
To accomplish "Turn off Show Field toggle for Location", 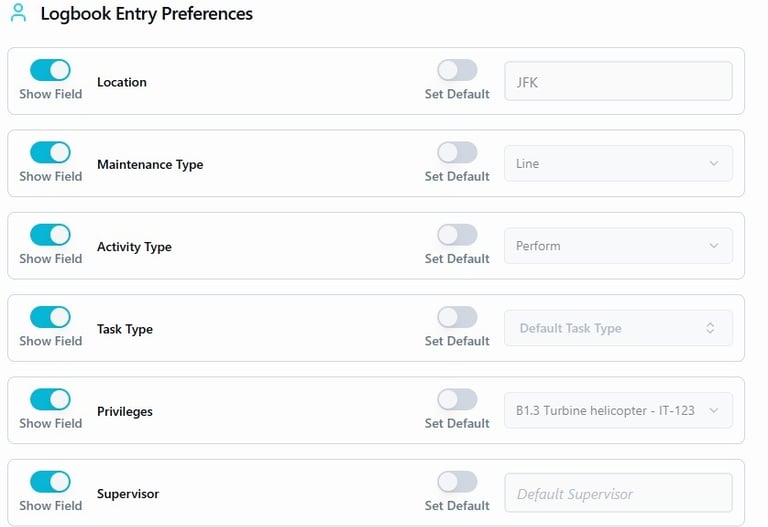I will [x=50, y=70].
